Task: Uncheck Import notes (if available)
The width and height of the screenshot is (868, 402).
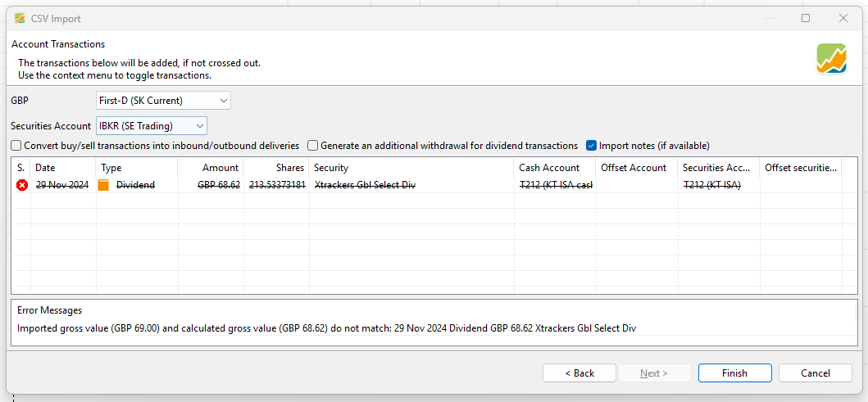Action: [x=592, y=146]
